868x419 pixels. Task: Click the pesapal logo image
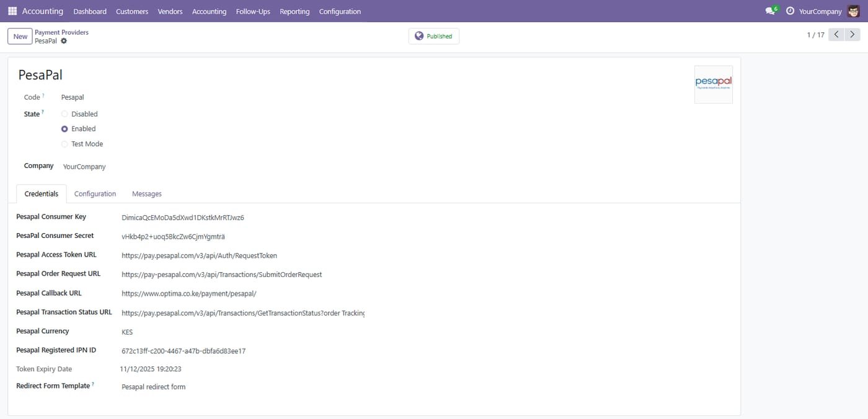713,84
